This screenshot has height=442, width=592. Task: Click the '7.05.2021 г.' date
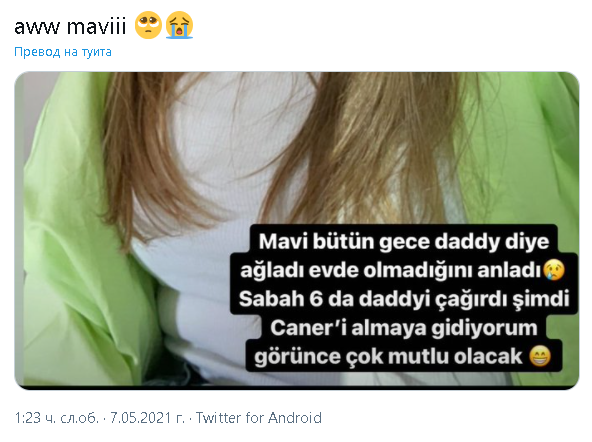point(147,418)
